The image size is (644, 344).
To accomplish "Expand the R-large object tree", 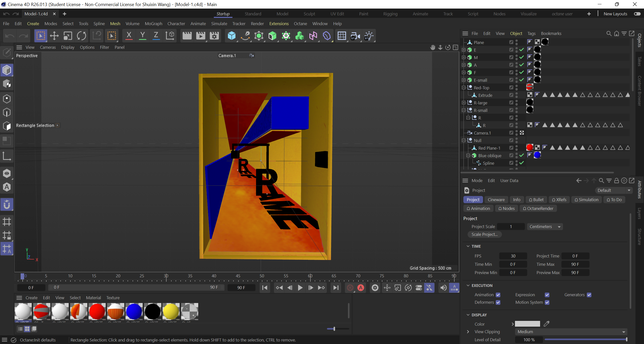I will [464, 103].
